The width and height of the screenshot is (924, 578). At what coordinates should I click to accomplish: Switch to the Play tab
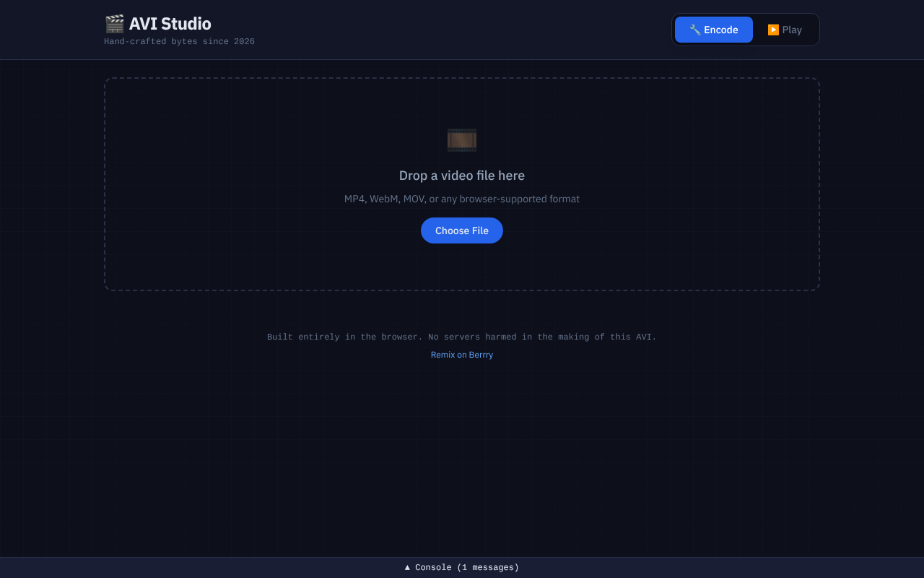(x=785, y=30)
